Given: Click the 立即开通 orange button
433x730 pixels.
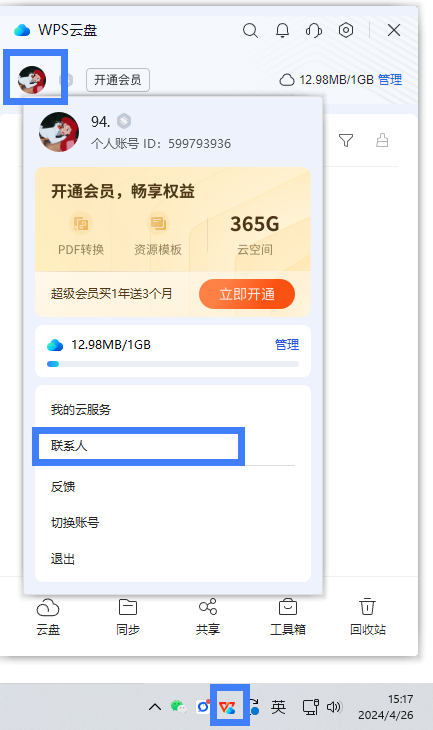Looking at the screenshot, I should [x=247, y=294].
